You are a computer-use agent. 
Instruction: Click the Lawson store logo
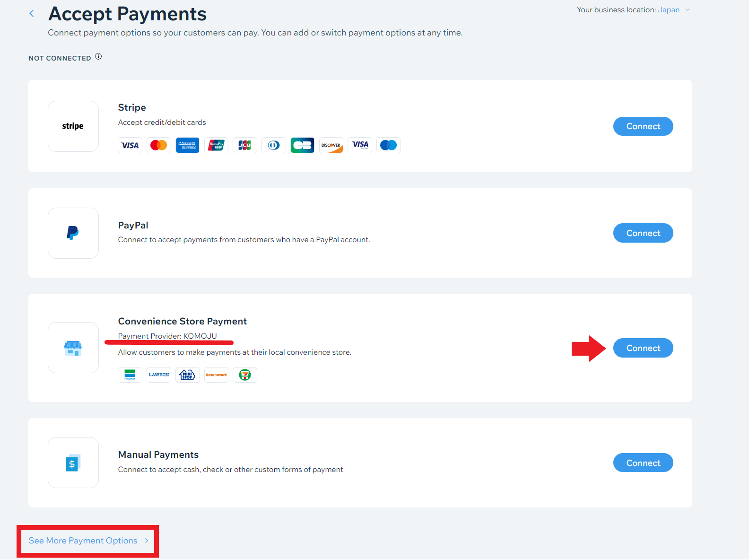tap(159, 375)
